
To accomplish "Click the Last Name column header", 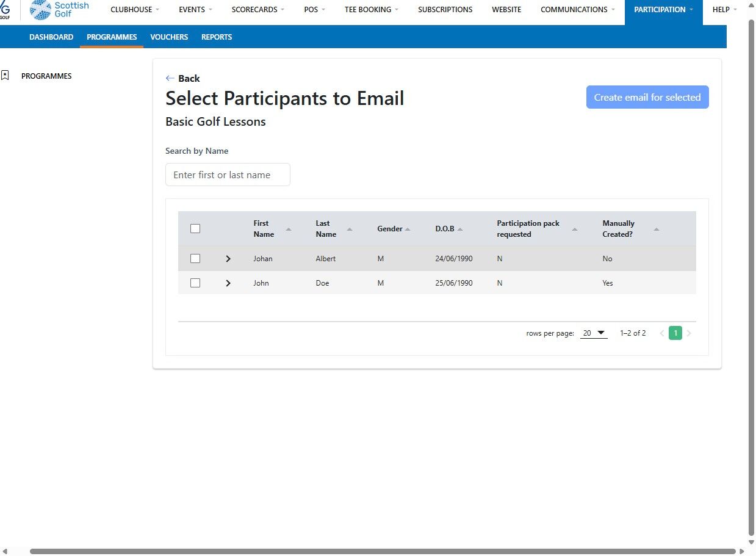I will click(x=326, y=229).
